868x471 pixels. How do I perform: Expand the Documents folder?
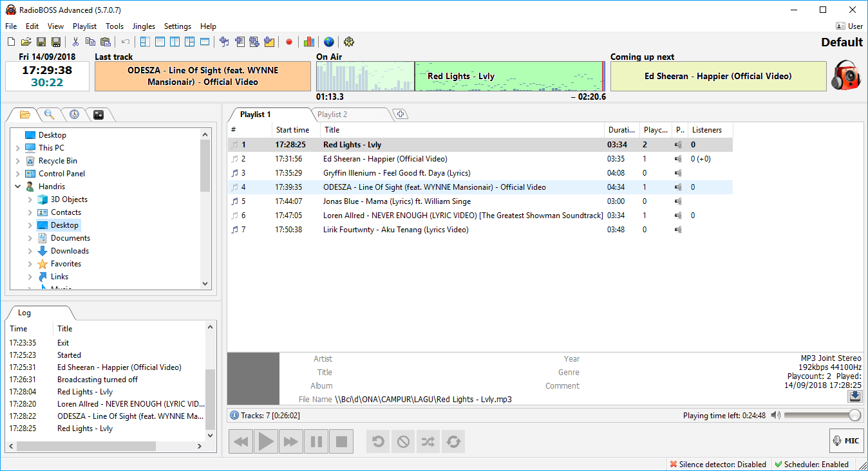[x=30, y=238]
